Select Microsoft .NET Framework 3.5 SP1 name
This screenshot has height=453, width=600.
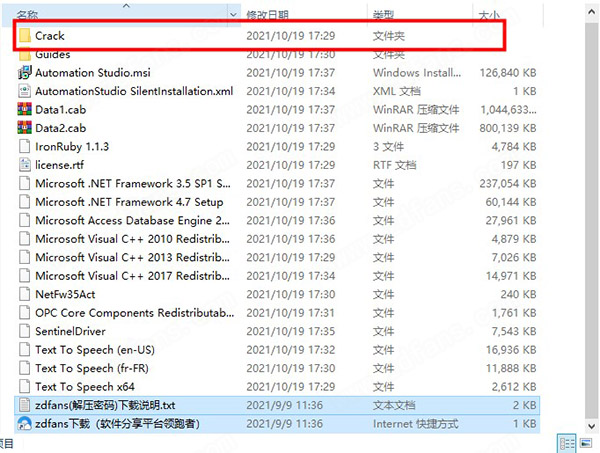(x=133, y=183)
